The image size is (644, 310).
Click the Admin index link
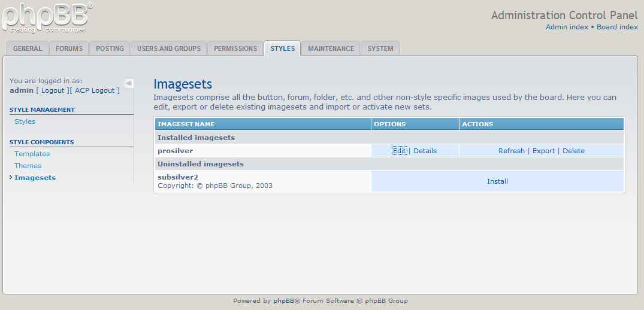tap(567, 27)
